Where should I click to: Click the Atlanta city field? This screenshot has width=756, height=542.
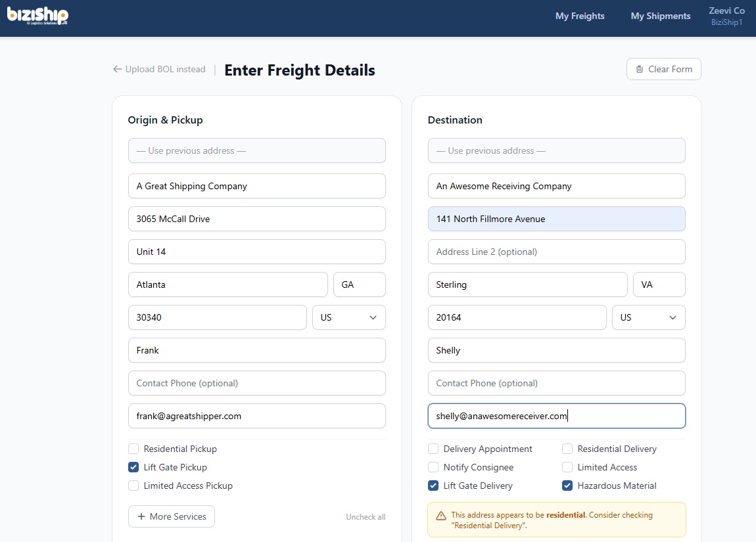tap(228, 284)
